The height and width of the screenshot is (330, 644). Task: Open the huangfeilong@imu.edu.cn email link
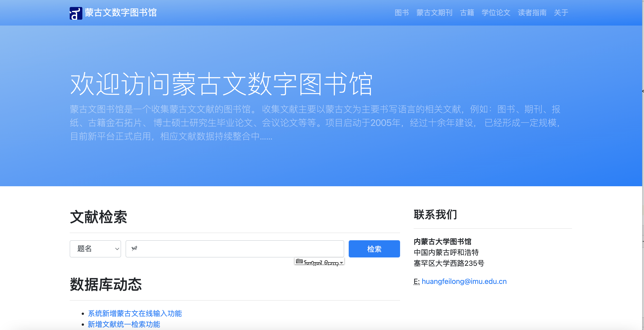[464, 281]
